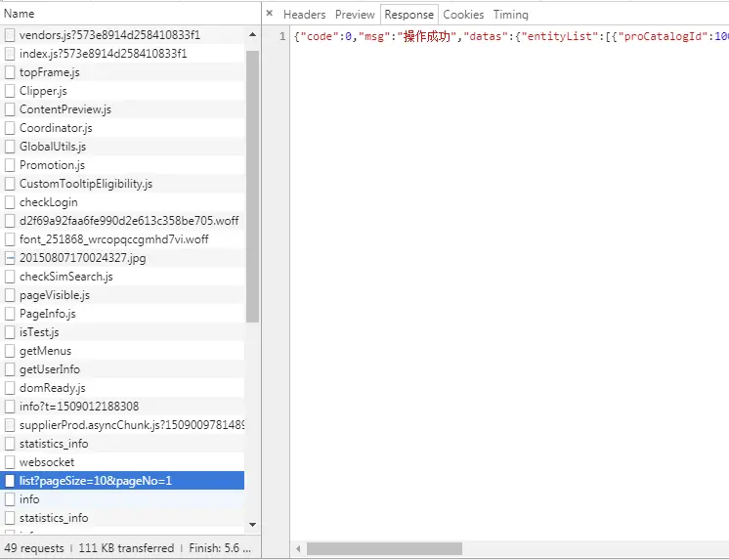
Task: Select the topFrame.js request
Action: (122, 72)
